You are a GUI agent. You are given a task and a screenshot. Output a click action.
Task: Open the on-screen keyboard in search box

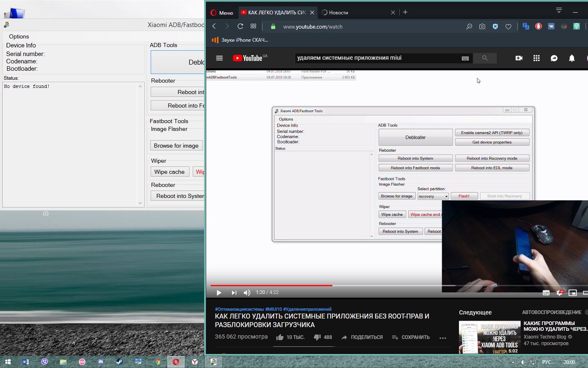[465, 58]
